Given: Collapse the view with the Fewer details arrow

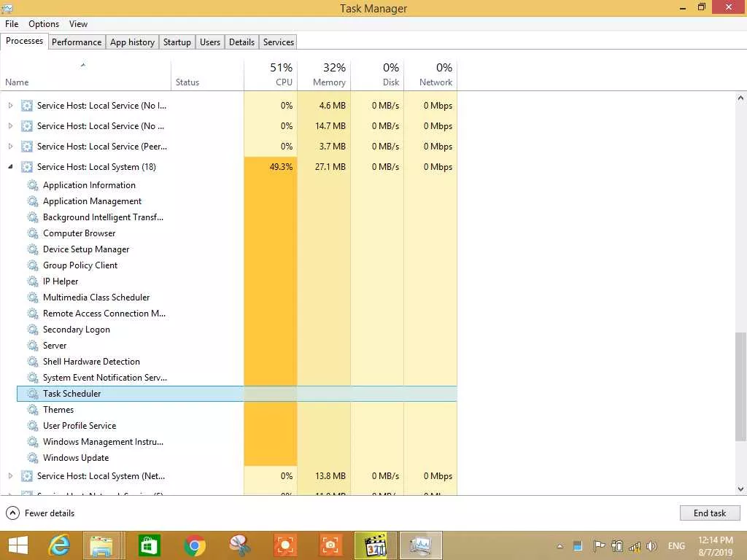Looking at the screenshot, I should 12,513.
